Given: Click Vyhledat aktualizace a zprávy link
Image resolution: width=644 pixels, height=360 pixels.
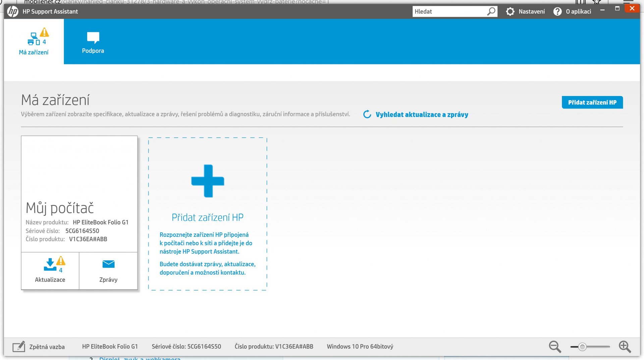Looking at the screenshot, I should (x=422, y=115).
